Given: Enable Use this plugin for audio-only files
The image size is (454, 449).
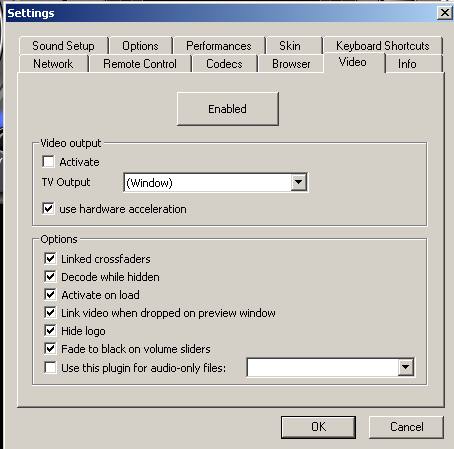Looking at the screenshot, I should (x=50, y=368).
